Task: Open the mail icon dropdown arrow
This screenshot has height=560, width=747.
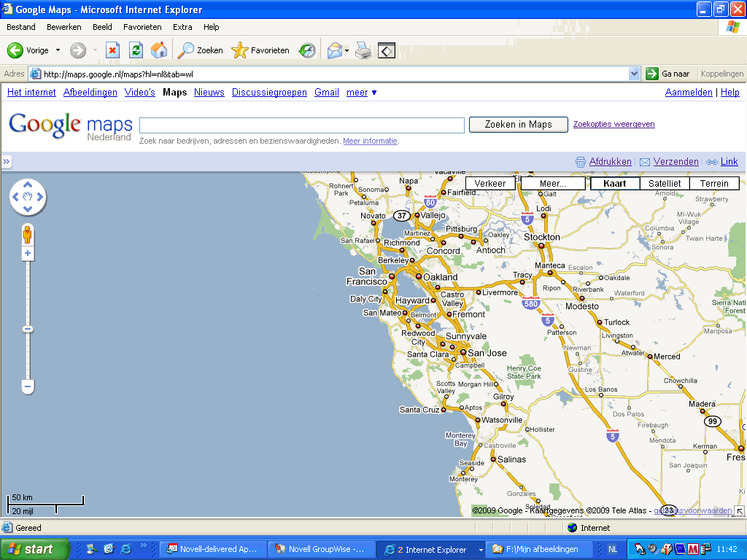Action: coord(347,50)
